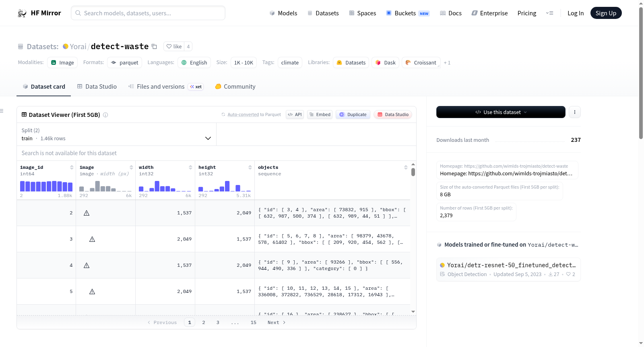Sort by width column sort icon
The image size is (644, 347).
coord(191,167)
